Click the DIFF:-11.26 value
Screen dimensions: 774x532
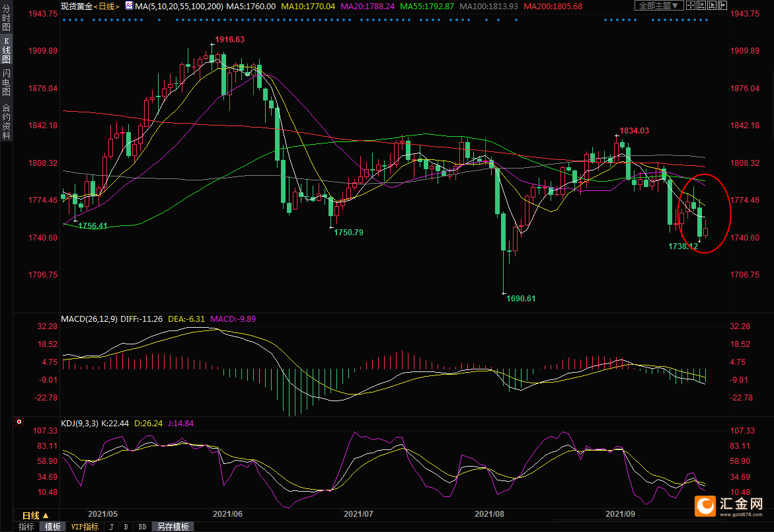[x=141, y=319]
